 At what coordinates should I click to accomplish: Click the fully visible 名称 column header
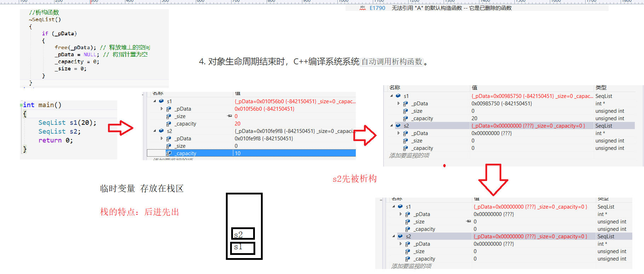[395, 88]
